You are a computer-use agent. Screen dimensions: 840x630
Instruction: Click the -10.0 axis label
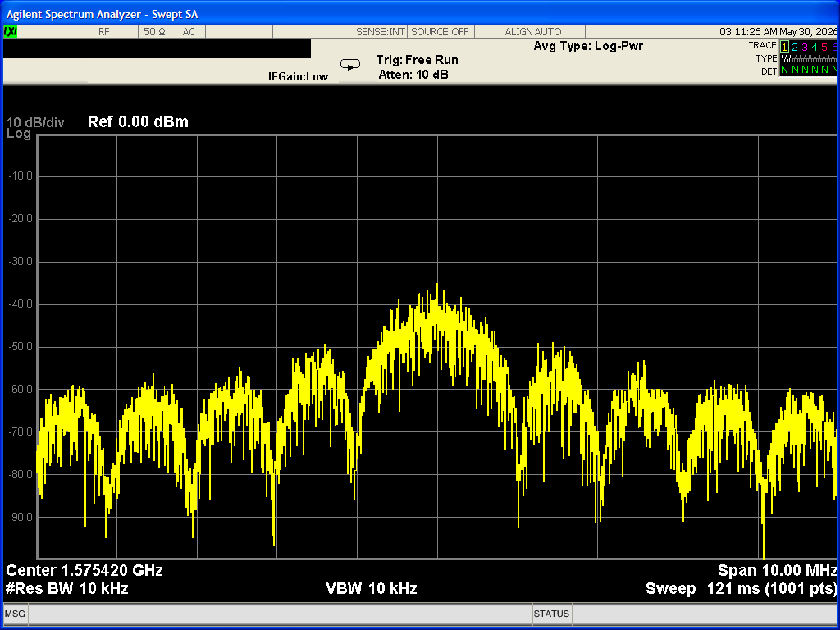coord(21,176)
